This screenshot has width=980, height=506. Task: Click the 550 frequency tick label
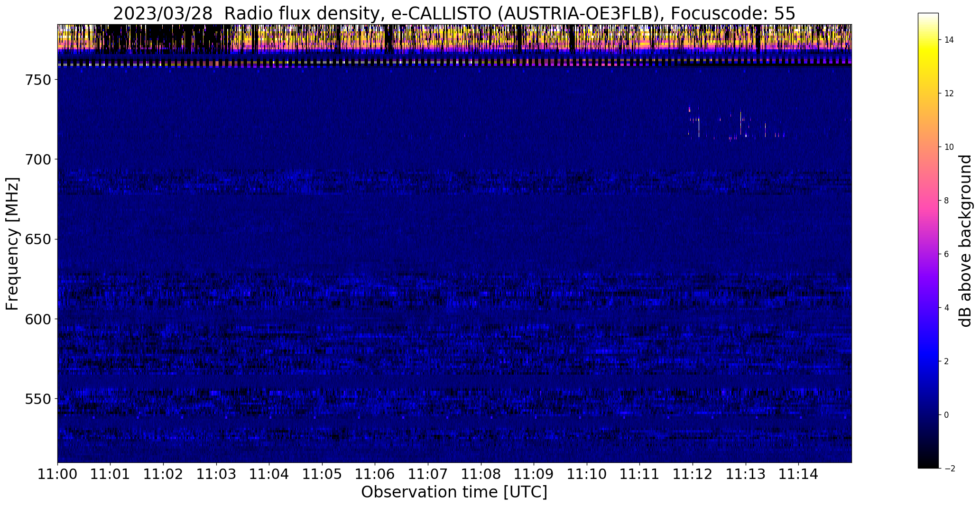[37, 399]
